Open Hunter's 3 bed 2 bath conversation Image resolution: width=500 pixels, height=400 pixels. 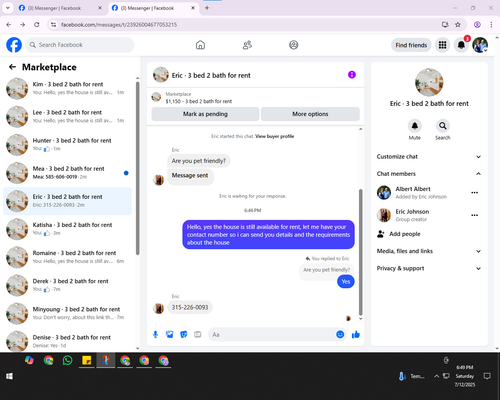pos(67,145)
